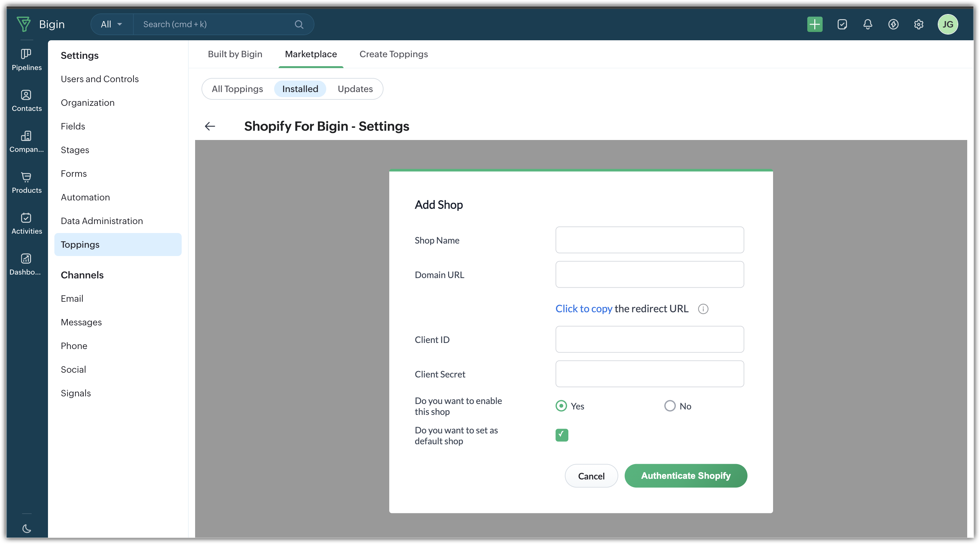Toggle night mode moon icon
The height and width of the screenshot is (544, 980).
pyautogui.click(x=26, y=528)
